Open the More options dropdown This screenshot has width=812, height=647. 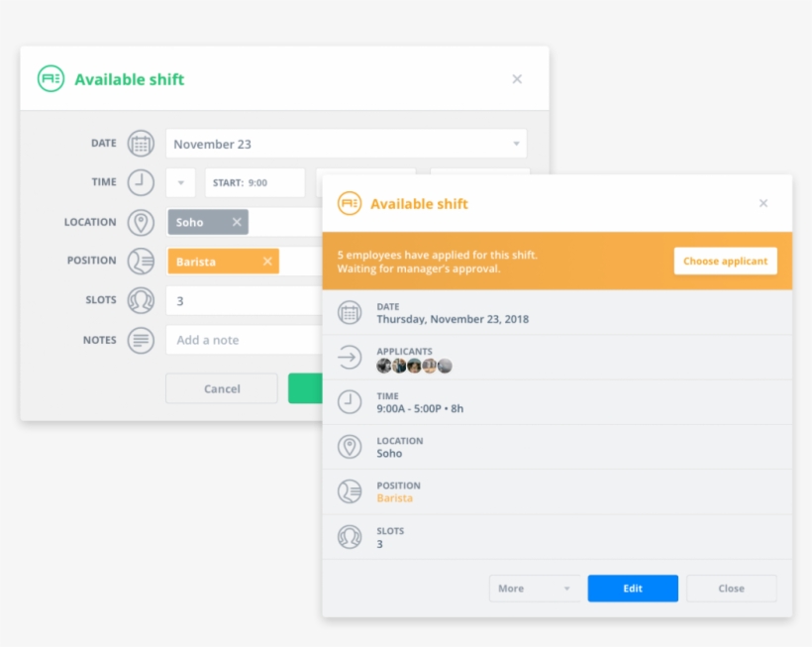click(535, 588)
